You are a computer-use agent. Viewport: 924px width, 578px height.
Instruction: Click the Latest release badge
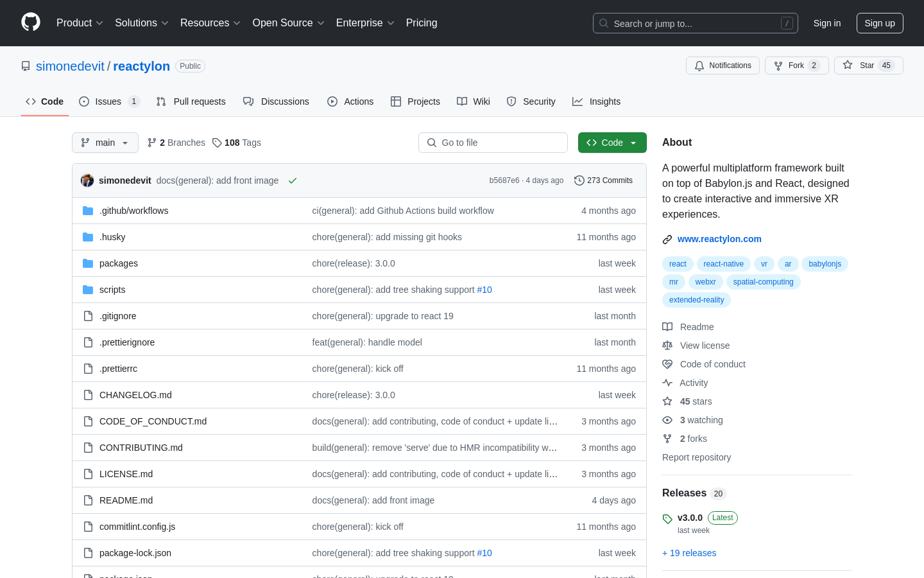723,518
